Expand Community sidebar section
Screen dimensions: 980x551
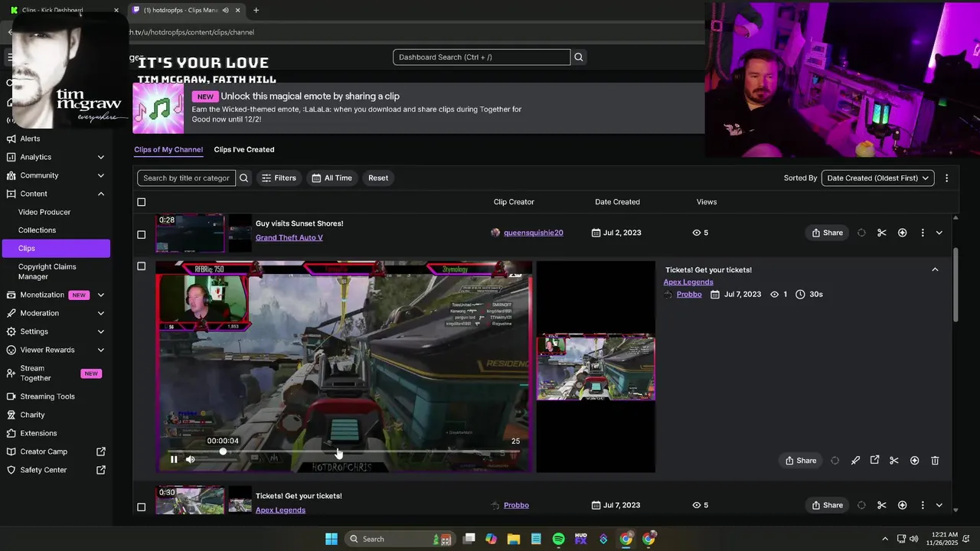click(101, 175)
